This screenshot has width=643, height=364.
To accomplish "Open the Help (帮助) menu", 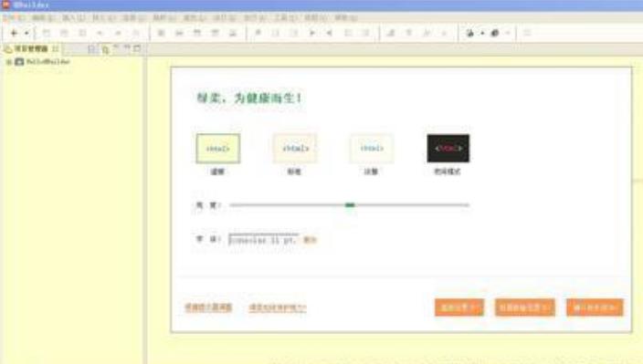I will [345, 17].
